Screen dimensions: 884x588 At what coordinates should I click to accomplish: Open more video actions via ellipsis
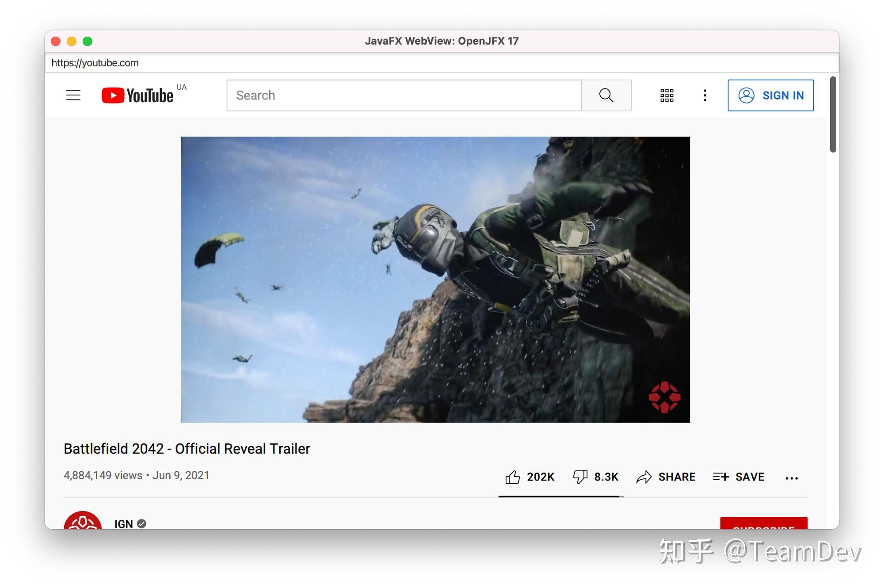click(x=791, y=477)
